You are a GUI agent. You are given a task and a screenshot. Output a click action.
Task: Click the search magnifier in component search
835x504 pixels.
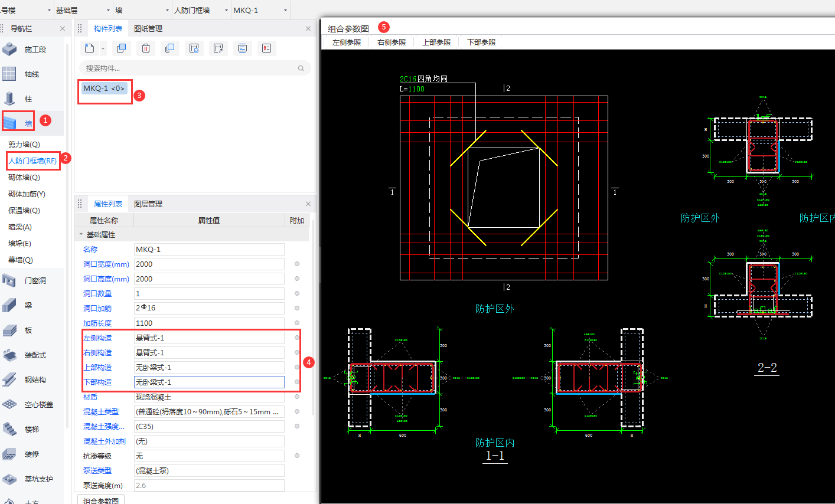(301, 68)
